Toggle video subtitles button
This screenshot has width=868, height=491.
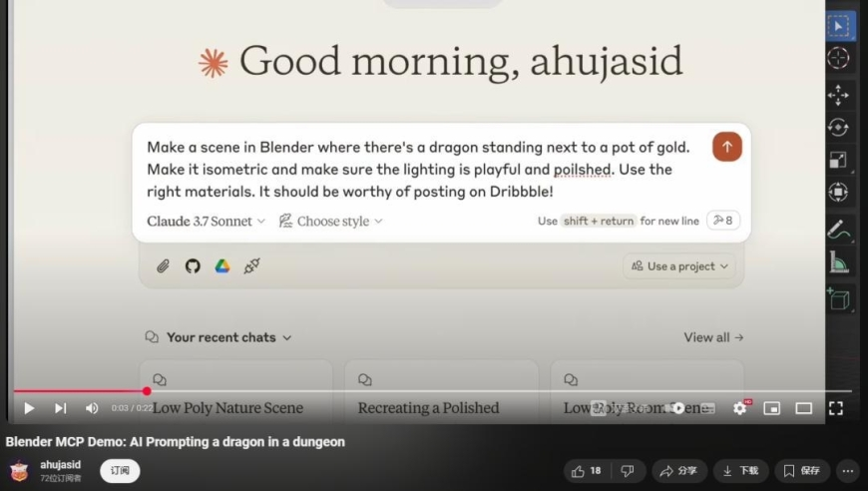pos(708,408)
